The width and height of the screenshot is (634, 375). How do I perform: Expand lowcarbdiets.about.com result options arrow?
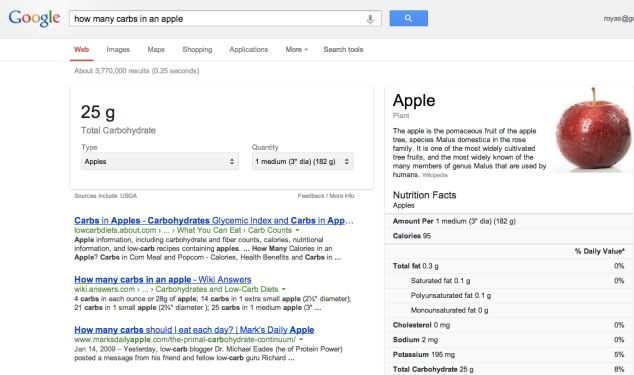[297, 230]
